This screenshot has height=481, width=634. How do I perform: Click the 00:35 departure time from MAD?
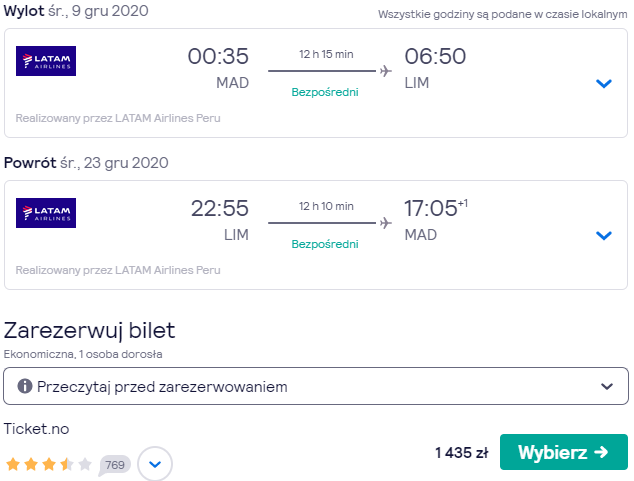[218, 56]
